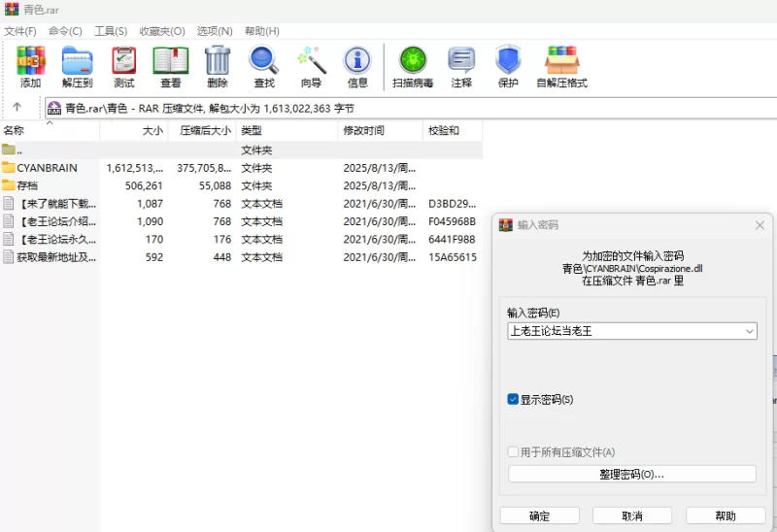777x532 pixels.
Task: Open the 选项(N) menu
Action: (x=215, y=31)
